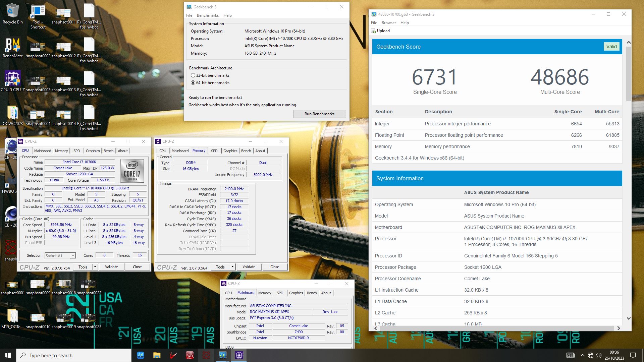Open Windows Start menu
Viewport: 644px width, 362px height.
(x=8, y=355)
